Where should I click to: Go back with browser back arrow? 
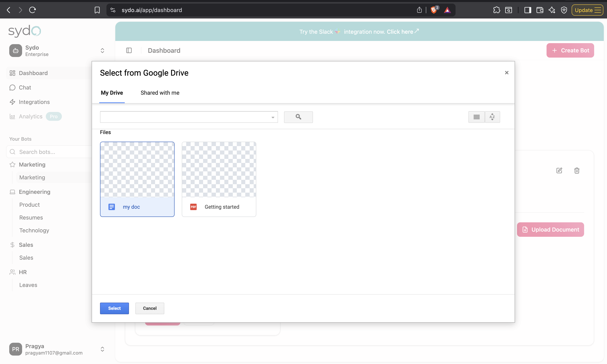pos(9,10)
